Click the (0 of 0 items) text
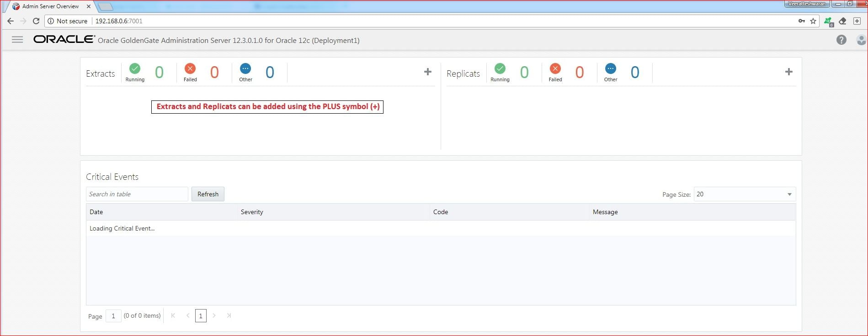Viewport: 868px width, 336px height. (x=142, y=315)
